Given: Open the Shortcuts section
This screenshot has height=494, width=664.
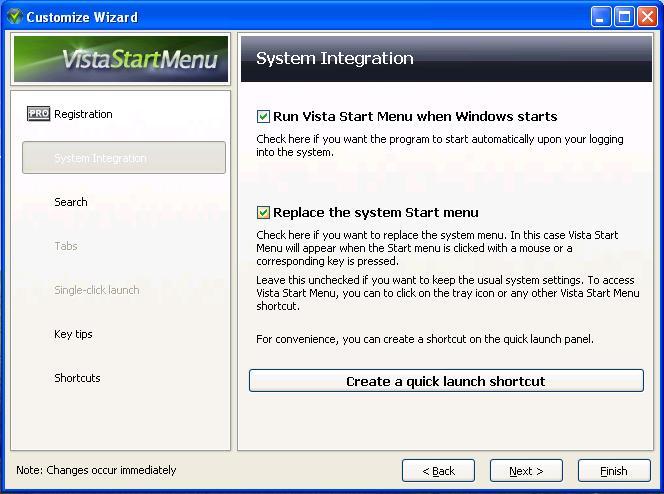Looking at the screenshot, I should pos(77,378).
